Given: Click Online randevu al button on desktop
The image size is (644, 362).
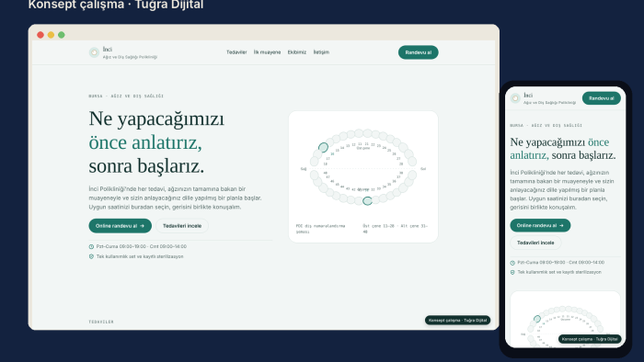Looking at the screenshot, I should [120, 226].
